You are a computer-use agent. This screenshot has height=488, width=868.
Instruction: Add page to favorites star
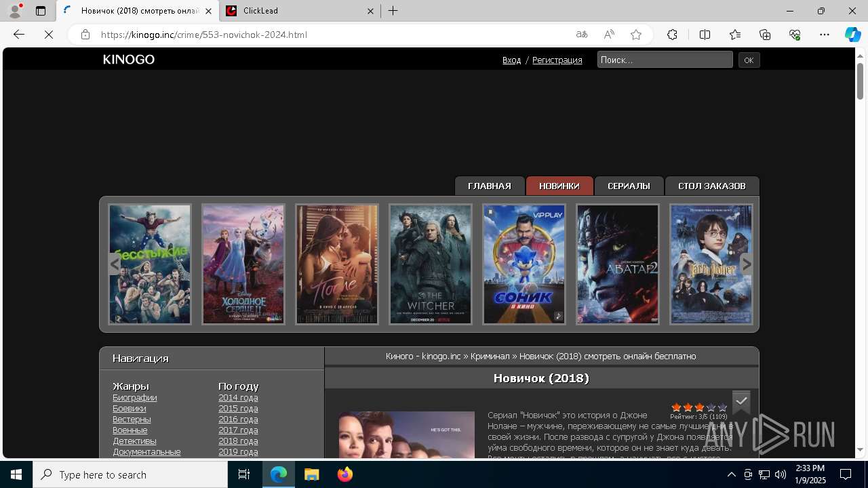pyautogui.click(x=636, y=35)
